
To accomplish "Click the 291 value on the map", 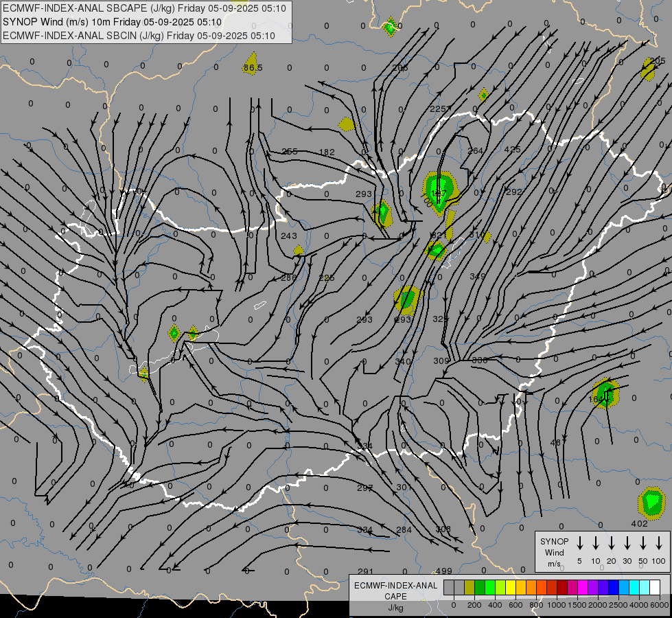I will pyautogui.click(x=366, y=571).
